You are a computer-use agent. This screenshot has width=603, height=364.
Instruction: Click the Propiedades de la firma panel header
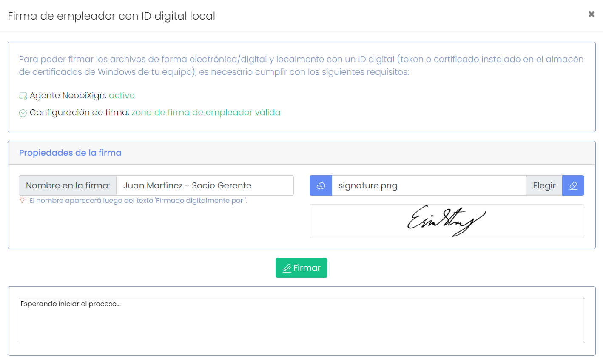point(70,153)
